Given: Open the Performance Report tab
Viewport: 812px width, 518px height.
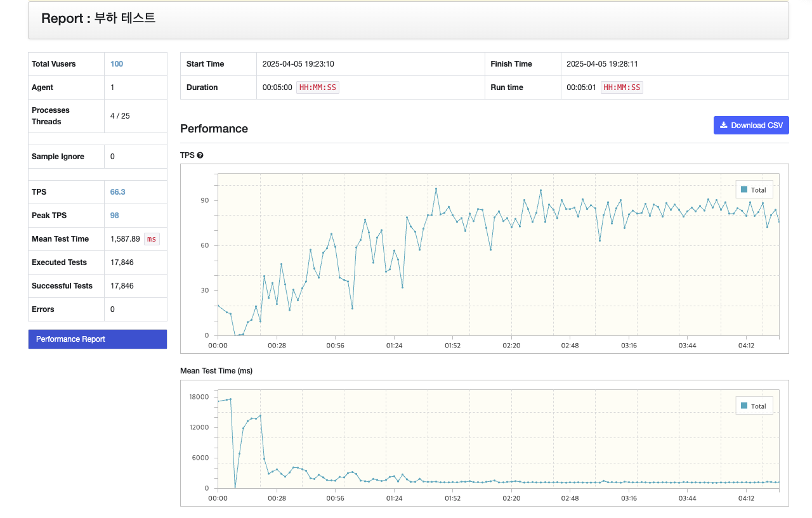Looking at the screenshot, I should click(x=98, y=339).
